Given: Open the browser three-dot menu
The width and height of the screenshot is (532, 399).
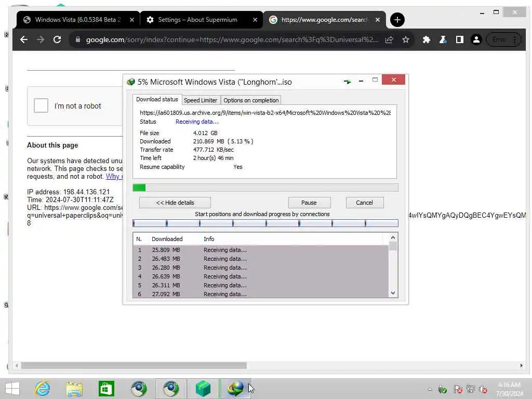Looking at the screenshot, I should [x=515, y=39].
